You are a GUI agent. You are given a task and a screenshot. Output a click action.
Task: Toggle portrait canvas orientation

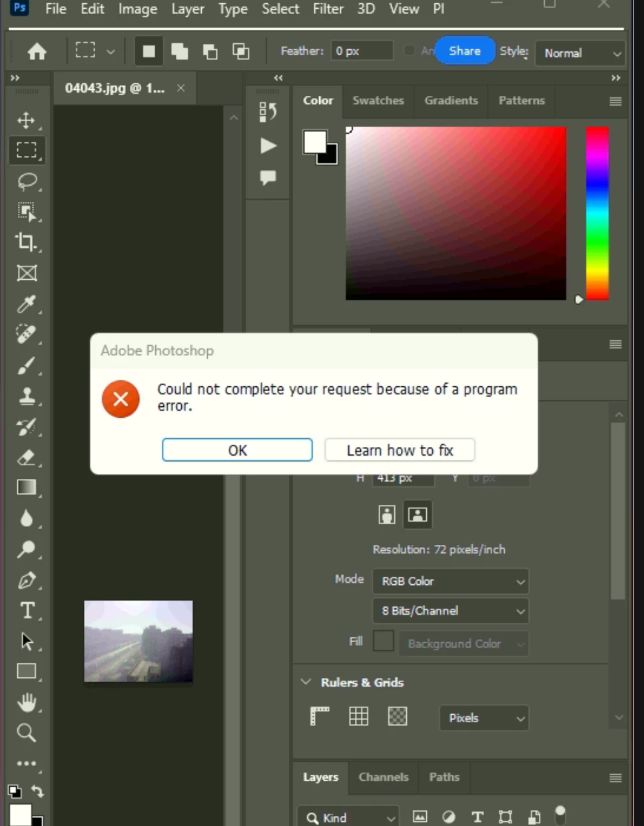[x=387, y=515]
